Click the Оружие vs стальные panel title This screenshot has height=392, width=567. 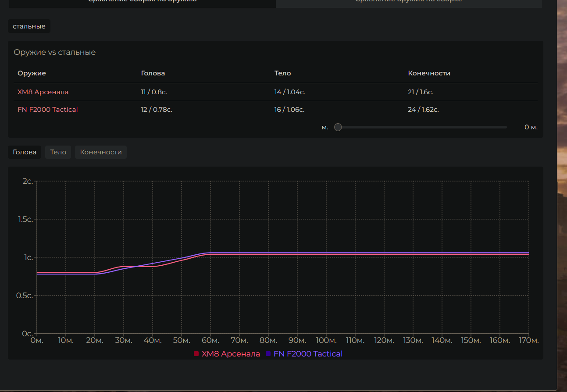54,52
